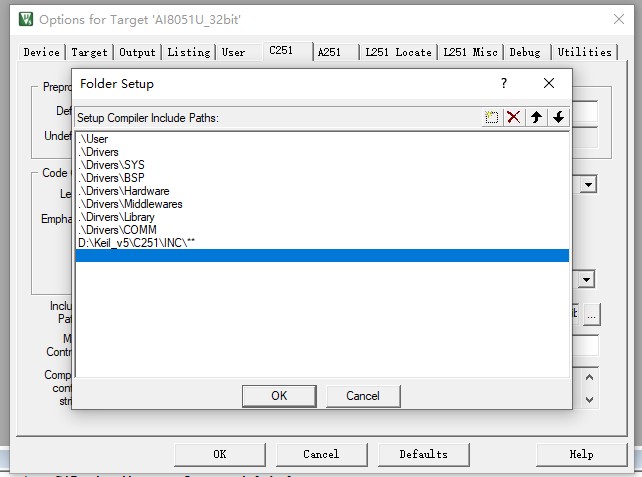The height and width of the screenshot is (477, 642).
Task: Select the .\Drivers\Hardware path entry
Action: click(x=322, y=191)
